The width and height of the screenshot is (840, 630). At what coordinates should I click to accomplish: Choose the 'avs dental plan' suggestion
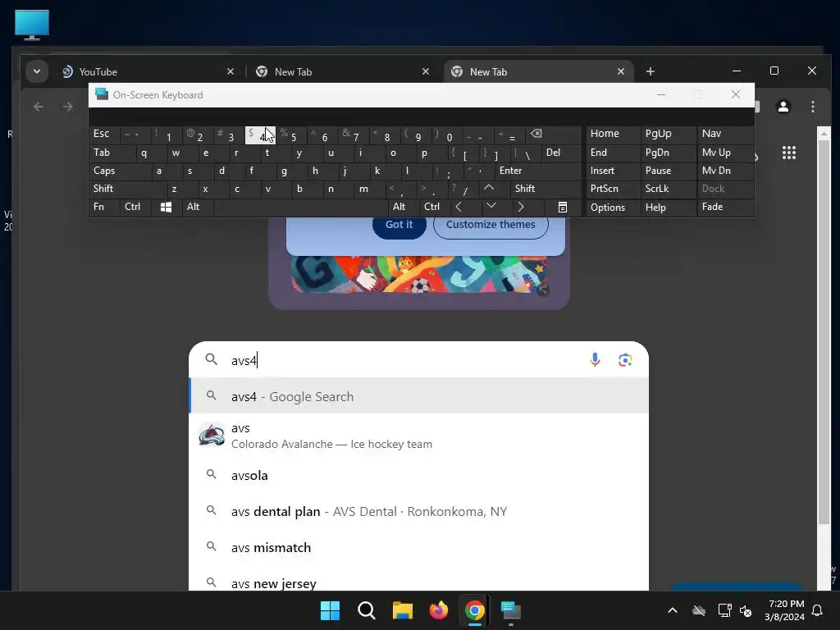[419, 512]
